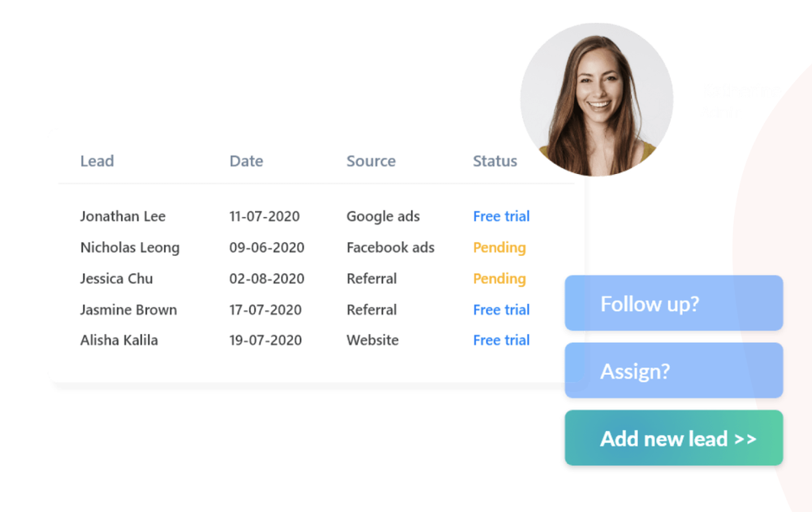This screenshot has width=812, height=512.
Task: Sort by the Status column header
Action: (x=495, y=161)
